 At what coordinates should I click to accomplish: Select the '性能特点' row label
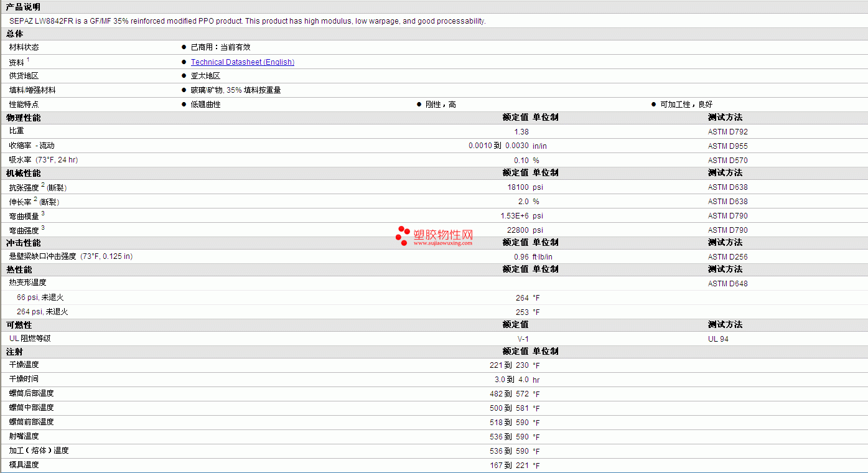[x=24, y=105]
